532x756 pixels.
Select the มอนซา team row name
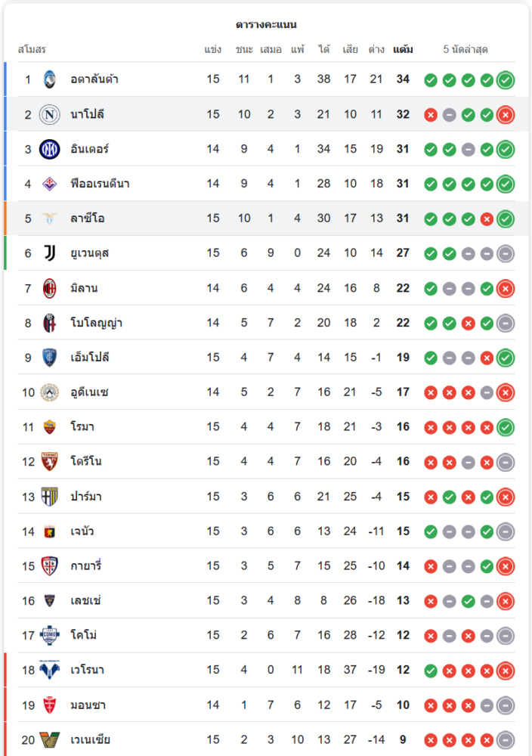click(88, 705)
